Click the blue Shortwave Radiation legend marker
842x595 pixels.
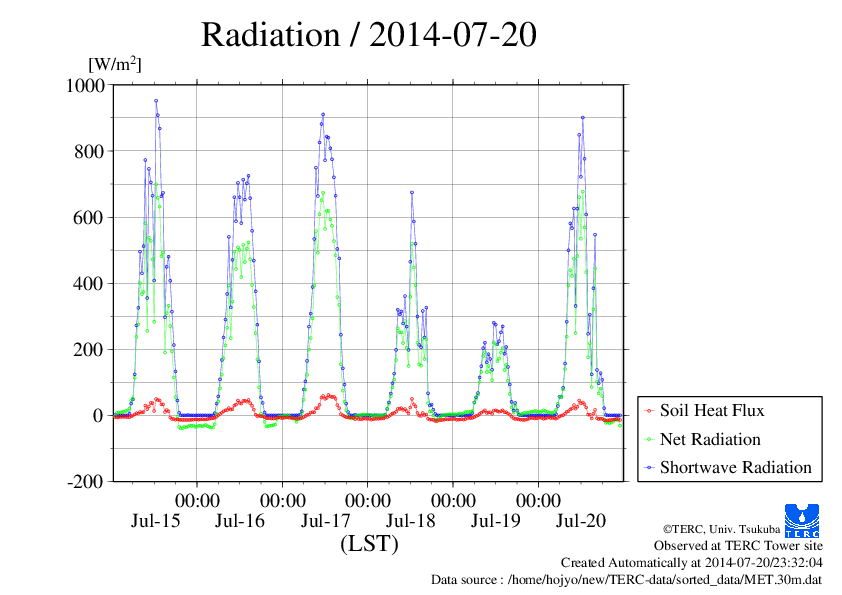pos(650,468)
